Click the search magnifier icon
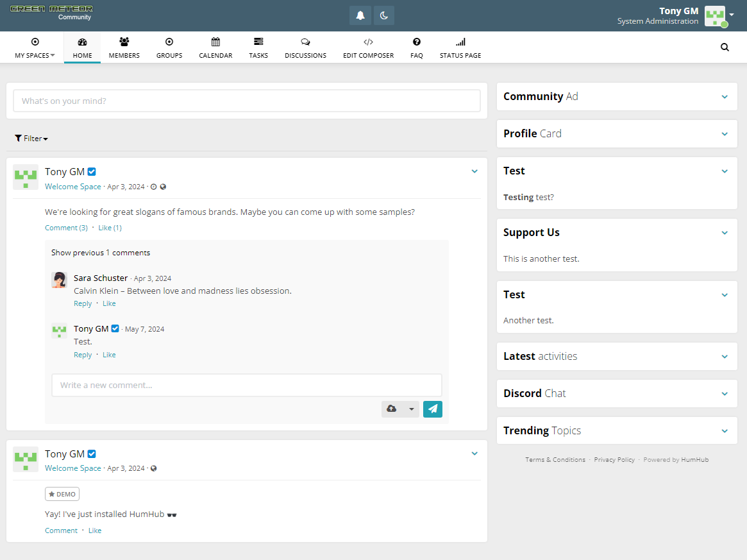 pos(725,47)
